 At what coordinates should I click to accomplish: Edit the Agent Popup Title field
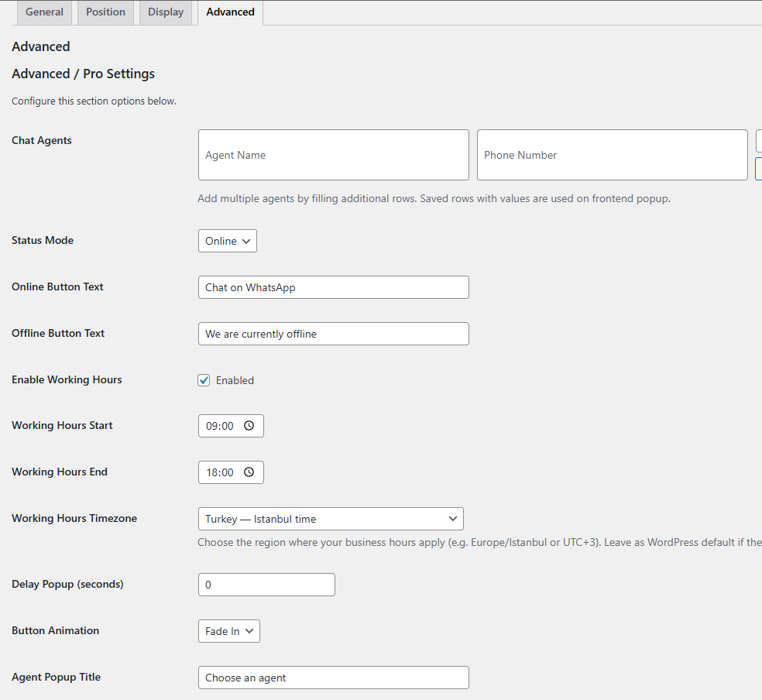coord(333,678)
